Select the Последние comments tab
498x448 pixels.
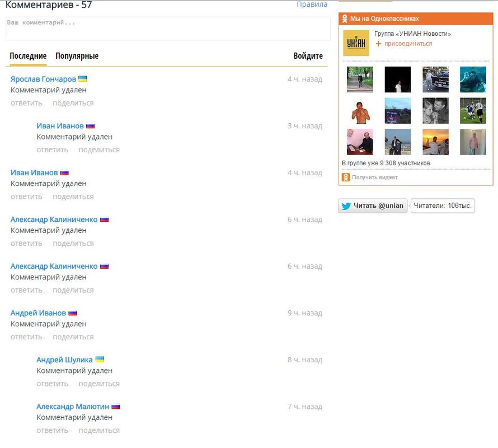pyautogui.click(x=28, y=56)
